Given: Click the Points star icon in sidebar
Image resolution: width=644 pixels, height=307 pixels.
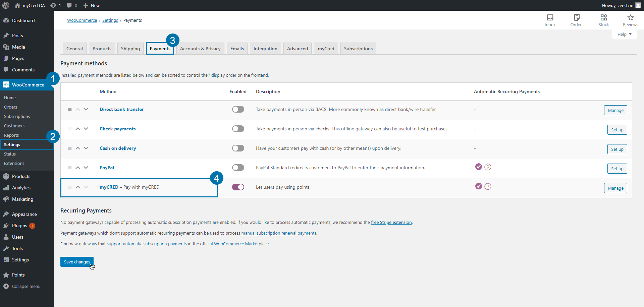Looking at the screenshot, I should tap(6, 275).
